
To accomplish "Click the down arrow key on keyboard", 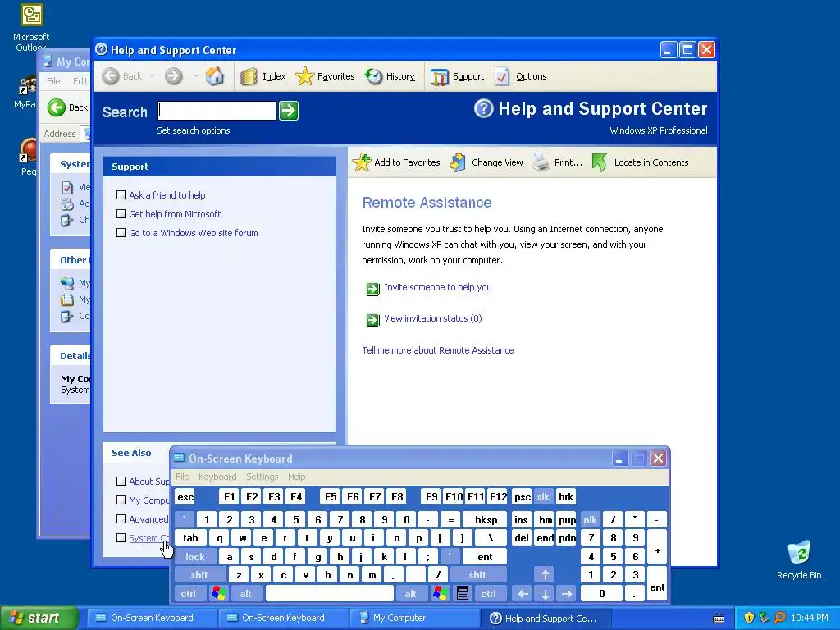I will 546,594.
